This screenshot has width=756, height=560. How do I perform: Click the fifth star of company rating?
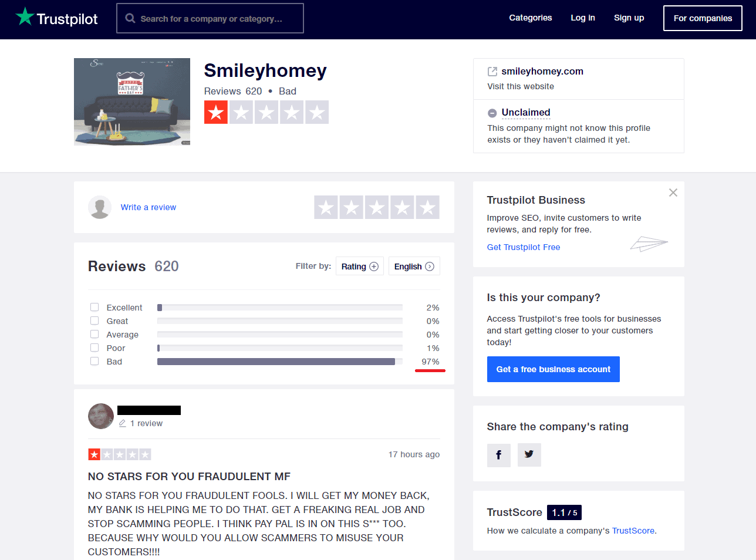coord(317,112)
